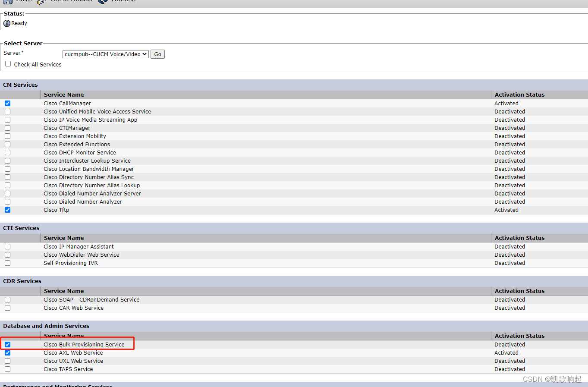
Task: Enable the Cisco Dialed Number Analyzer service
Action: (x=7, y=201)
